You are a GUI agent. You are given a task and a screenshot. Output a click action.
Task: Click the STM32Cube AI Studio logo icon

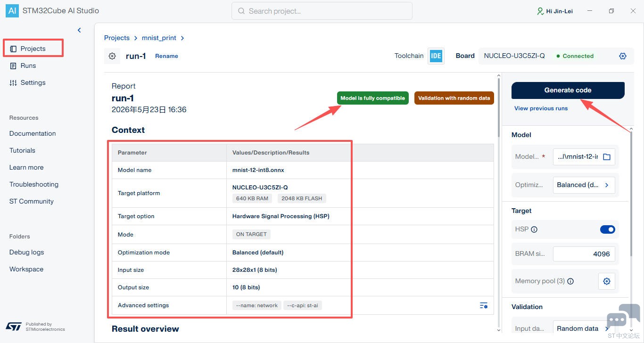coord(12,11)
